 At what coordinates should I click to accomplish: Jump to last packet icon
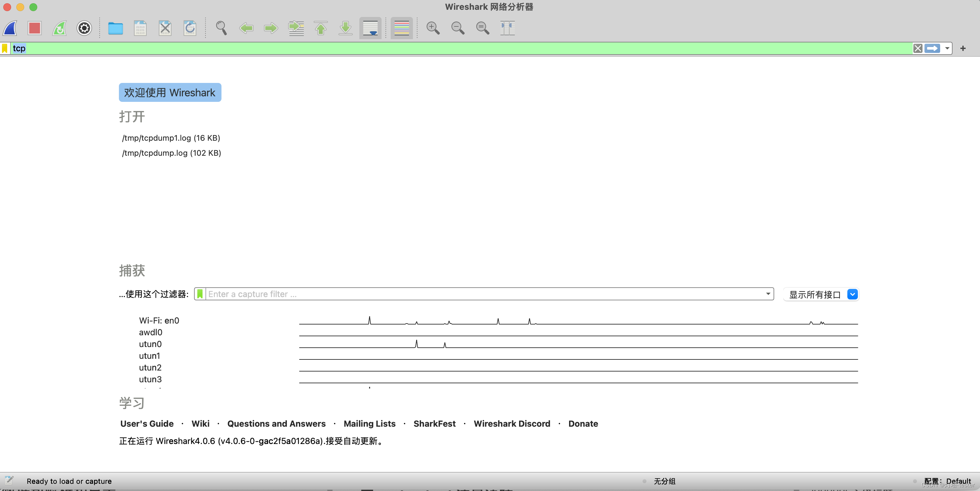(345, 28)
